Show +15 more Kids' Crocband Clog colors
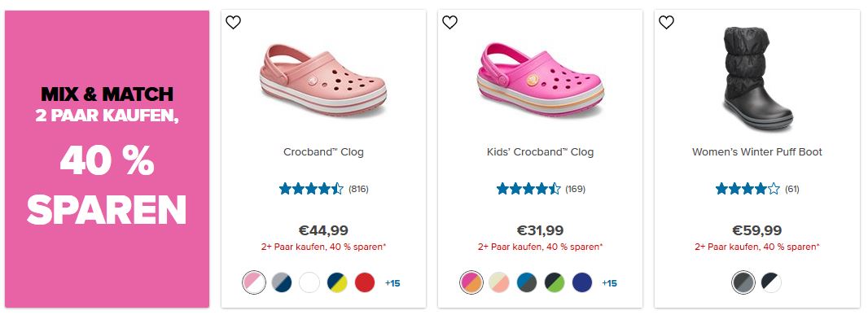This screenshot has height=315, width=868. pyautogui.click(x=610, y=283)
